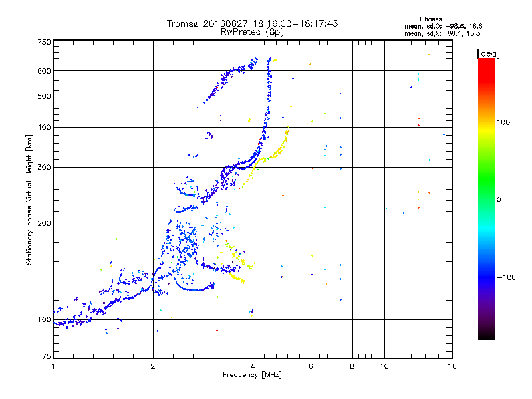Click the colorbar tick label '0'
The width and height of the screenshot is (532, 399).
click(x=499, y=199)
